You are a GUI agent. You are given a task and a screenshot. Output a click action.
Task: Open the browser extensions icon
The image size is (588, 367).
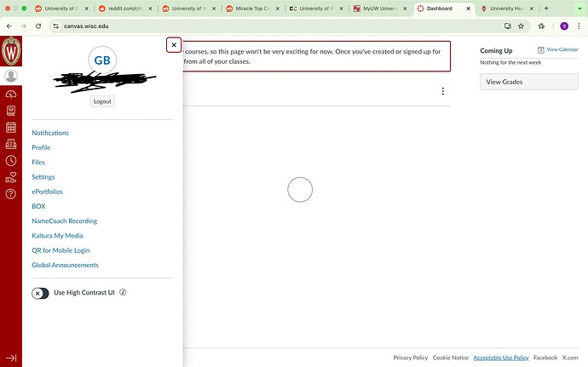[x=541, y=26]
